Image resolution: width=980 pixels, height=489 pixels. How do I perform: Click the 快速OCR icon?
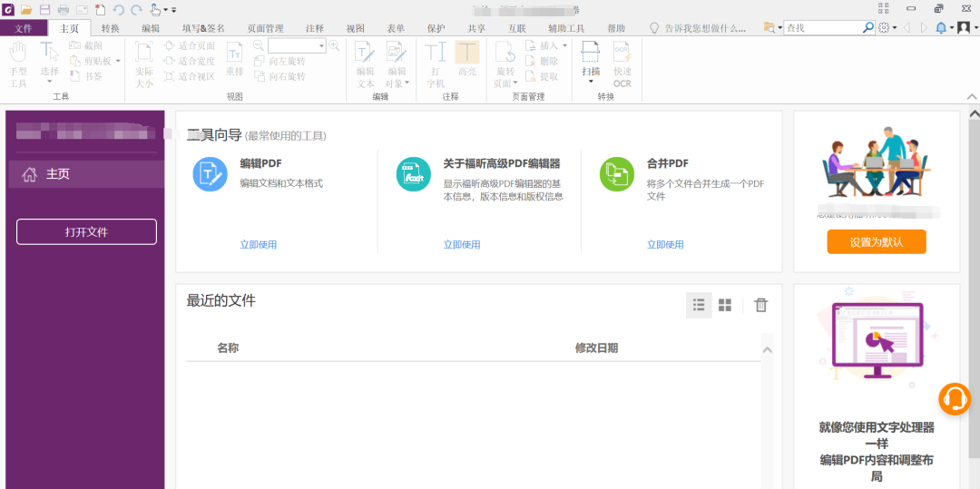pos(622,65)
